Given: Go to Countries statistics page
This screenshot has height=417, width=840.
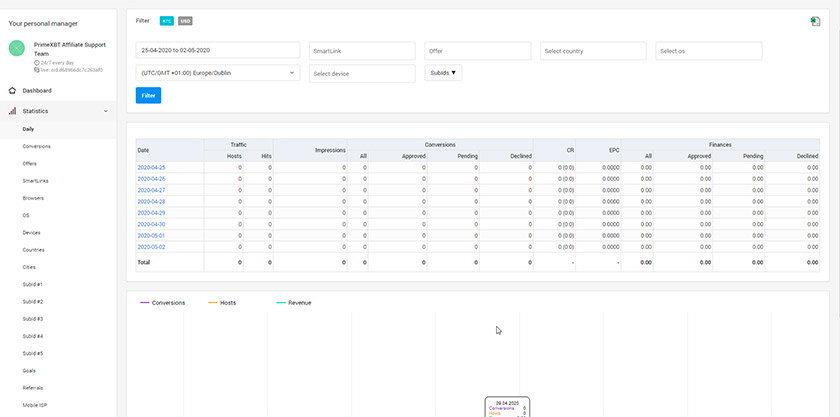Looking at the screenshot, I should pos(33,250).
